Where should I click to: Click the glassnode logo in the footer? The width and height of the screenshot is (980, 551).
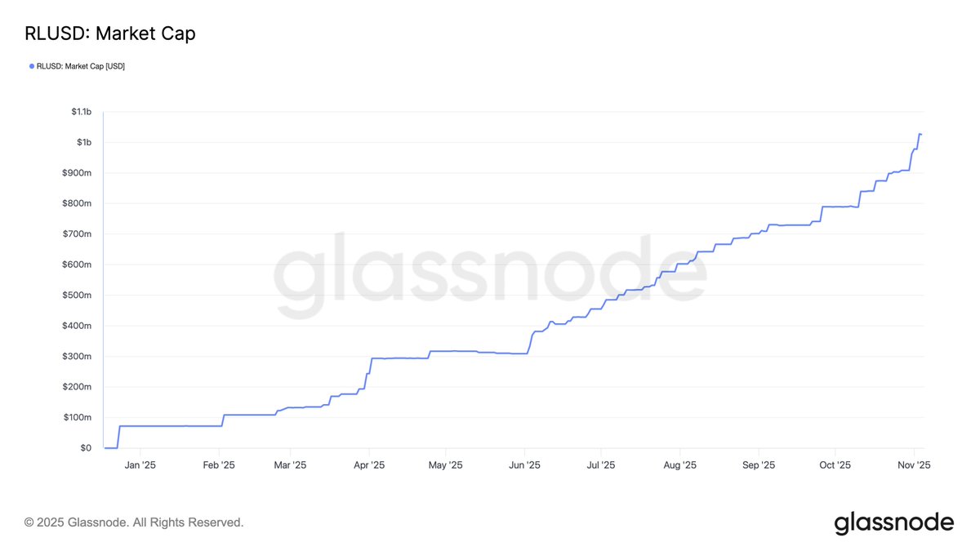[893, 522]
